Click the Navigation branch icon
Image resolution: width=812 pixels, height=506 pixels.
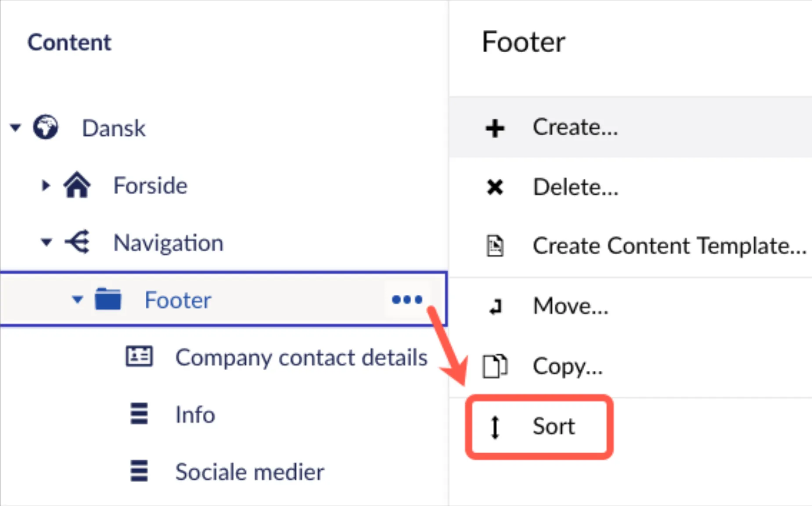pos(78,242)
